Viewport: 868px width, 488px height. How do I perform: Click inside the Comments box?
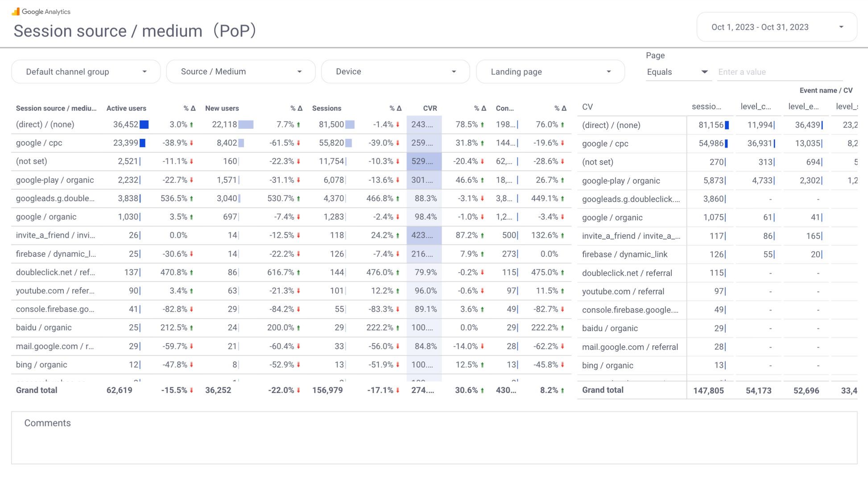coord(434,442)
